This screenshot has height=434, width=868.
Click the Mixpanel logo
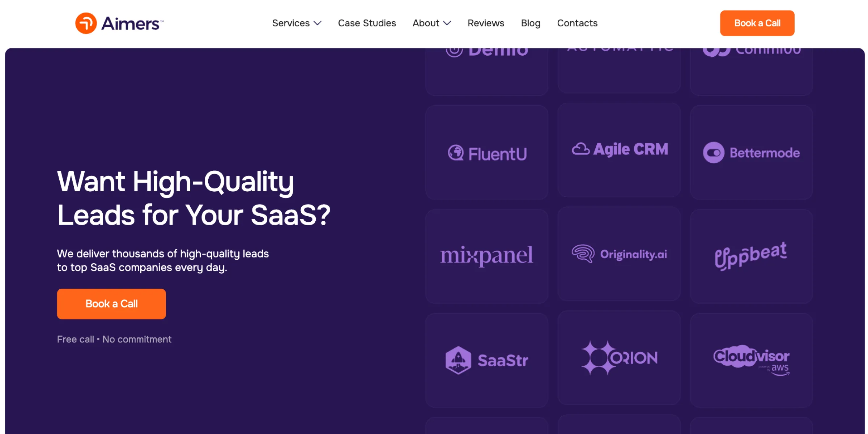486,255
